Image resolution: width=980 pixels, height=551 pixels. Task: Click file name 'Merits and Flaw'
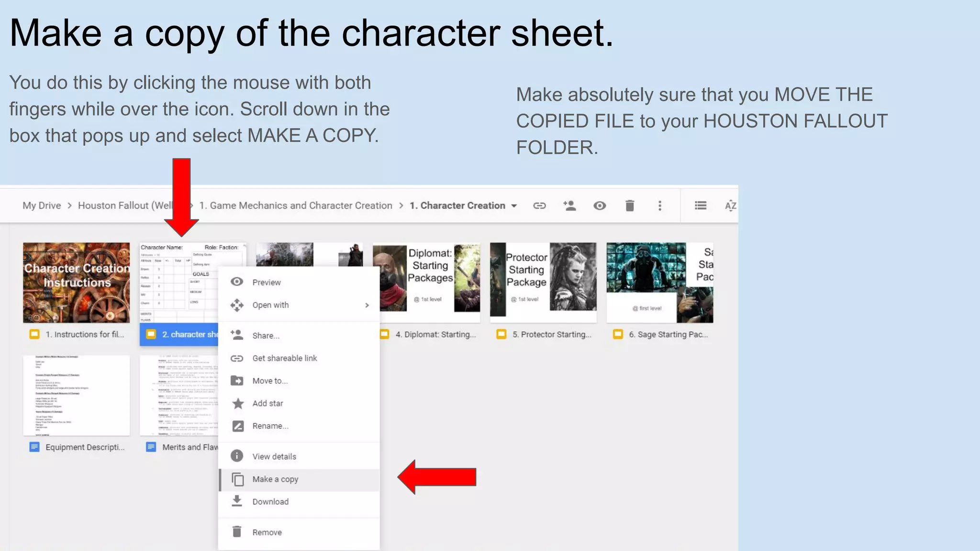point(190,447)
